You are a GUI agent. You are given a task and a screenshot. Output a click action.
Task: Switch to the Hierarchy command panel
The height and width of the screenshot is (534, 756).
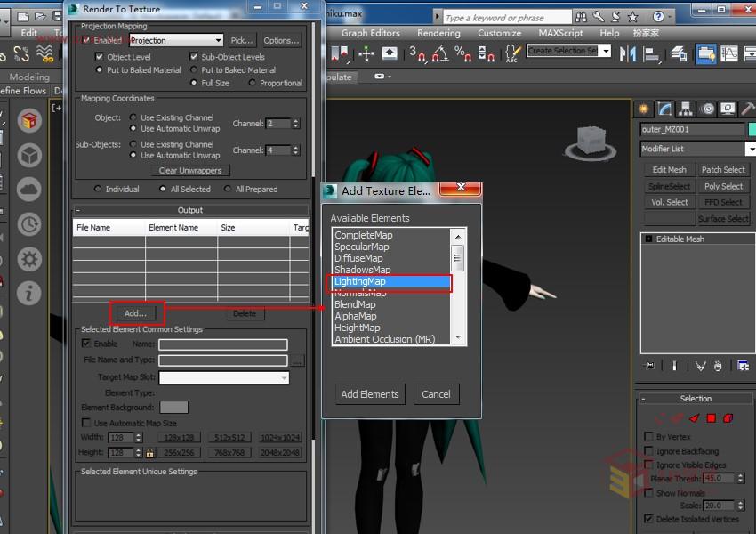685,109
